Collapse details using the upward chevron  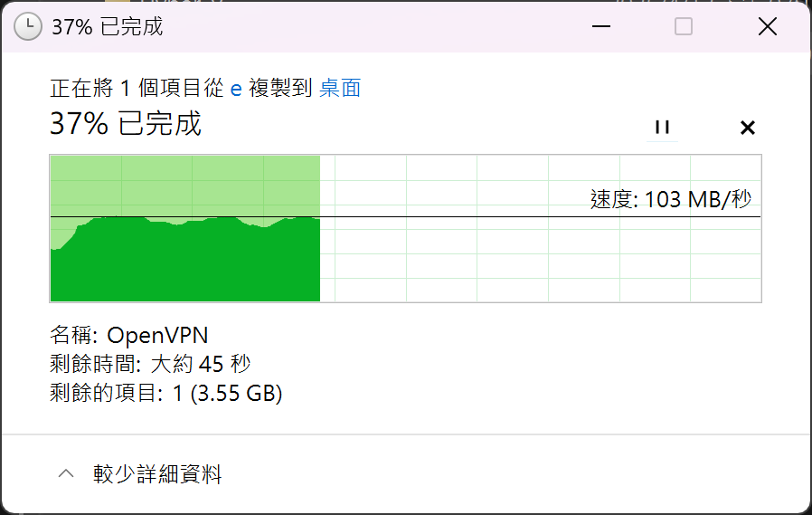[66, 473]
